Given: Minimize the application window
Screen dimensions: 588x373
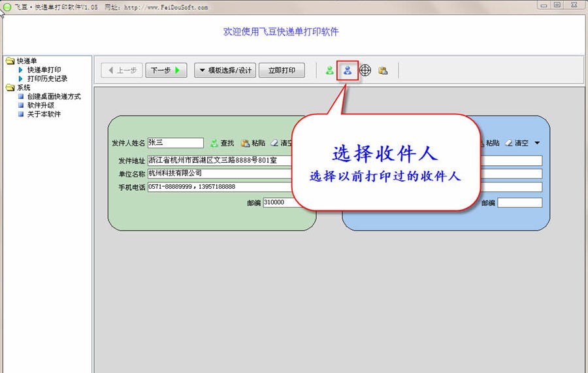Looking at the screenshot, I should (544, 5).
